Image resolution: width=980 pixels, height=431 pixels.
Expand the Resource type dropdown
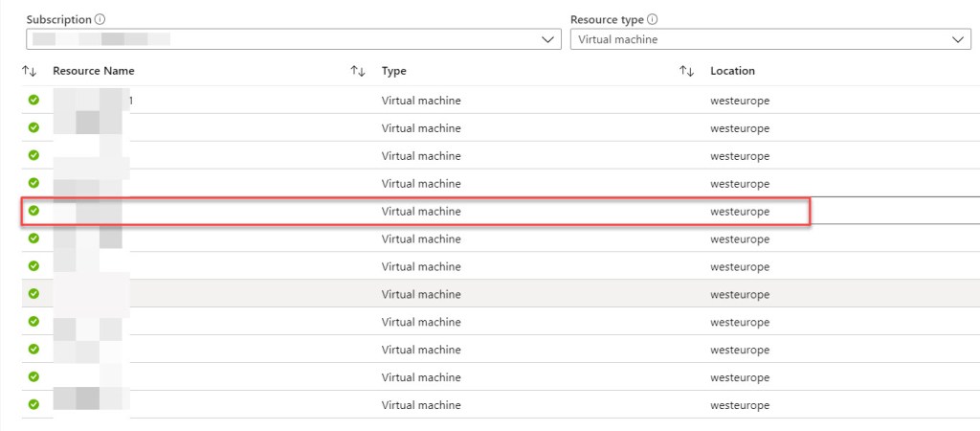[x=769, y=39]
